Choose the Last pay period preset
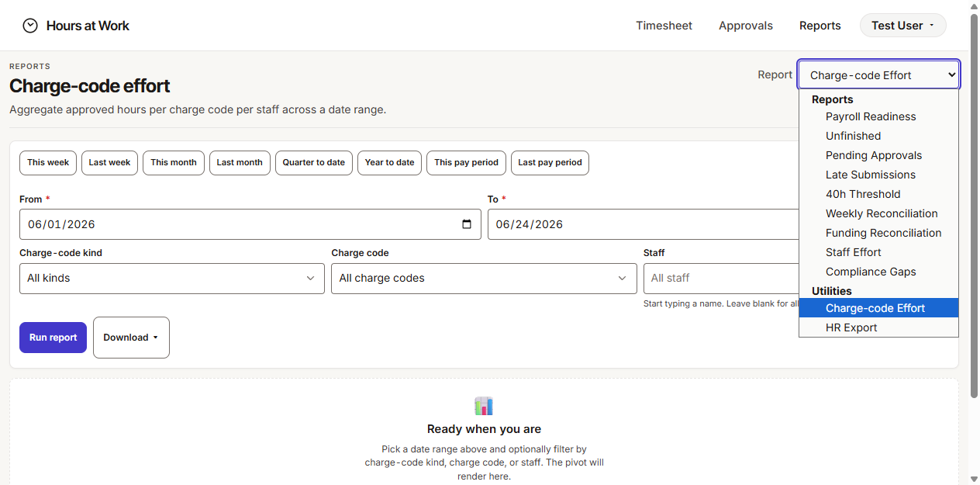The width and height of the screenshot is (980, 485). [550, 163]
